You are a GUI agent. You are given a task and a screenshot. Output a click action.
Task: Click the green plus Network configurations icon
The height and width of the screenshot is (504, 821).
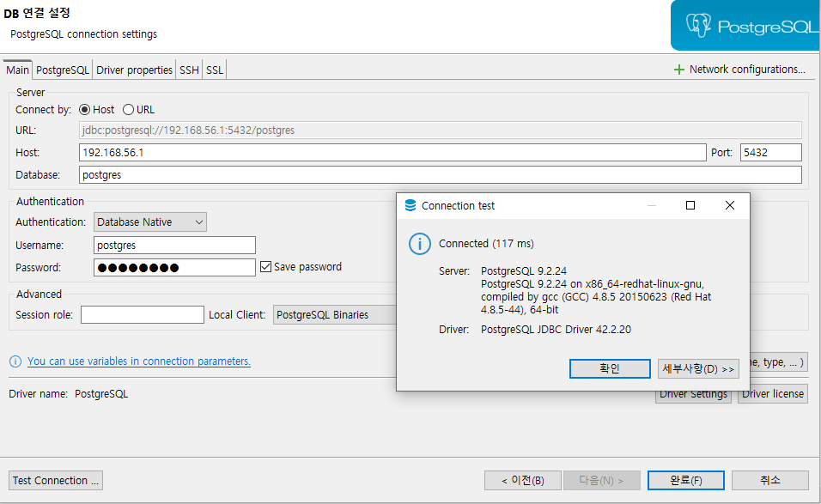678,70
